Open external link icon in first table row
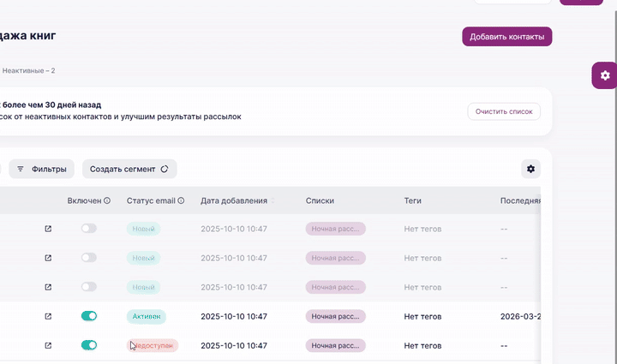 click(48, 229)
